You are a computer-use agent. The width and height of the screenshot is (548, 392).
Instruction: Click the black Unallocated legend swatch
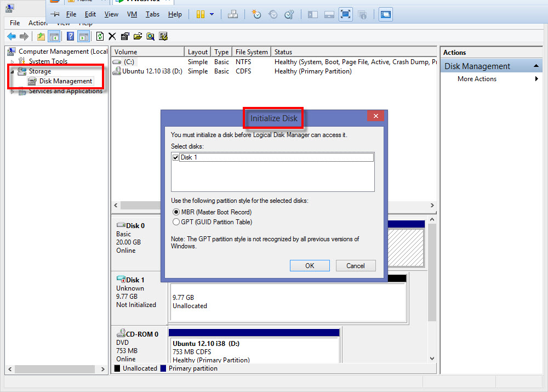pos(117,368)
